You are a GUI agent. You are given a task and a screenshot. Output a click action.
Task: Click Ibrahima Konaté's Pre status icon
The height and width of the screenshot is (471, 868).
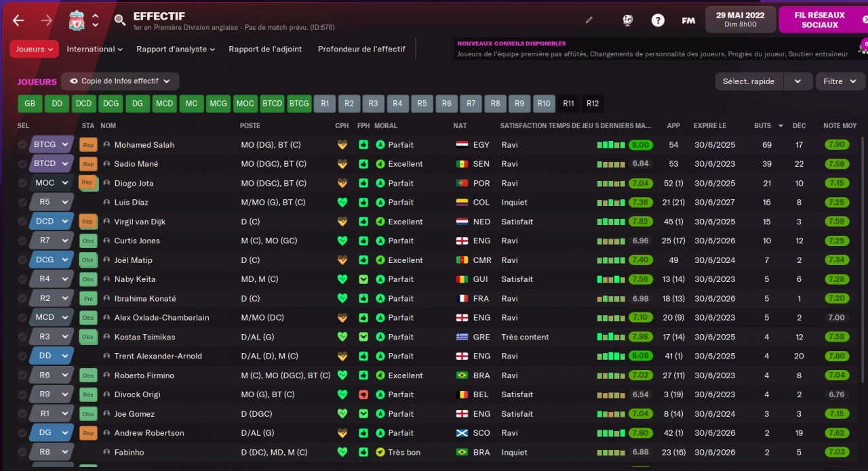pos(88,298)
